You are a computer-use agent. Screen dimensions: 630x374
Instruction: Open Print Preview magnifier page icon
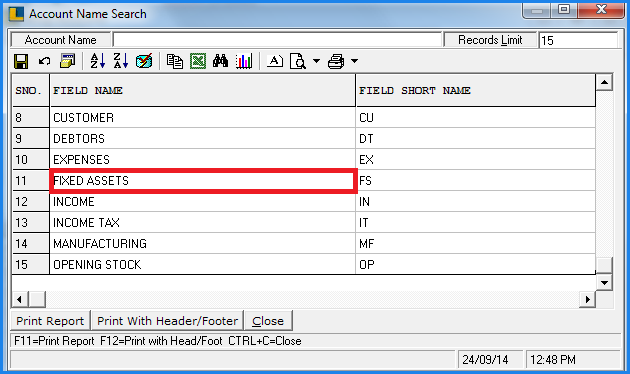(x=298, y=61)
